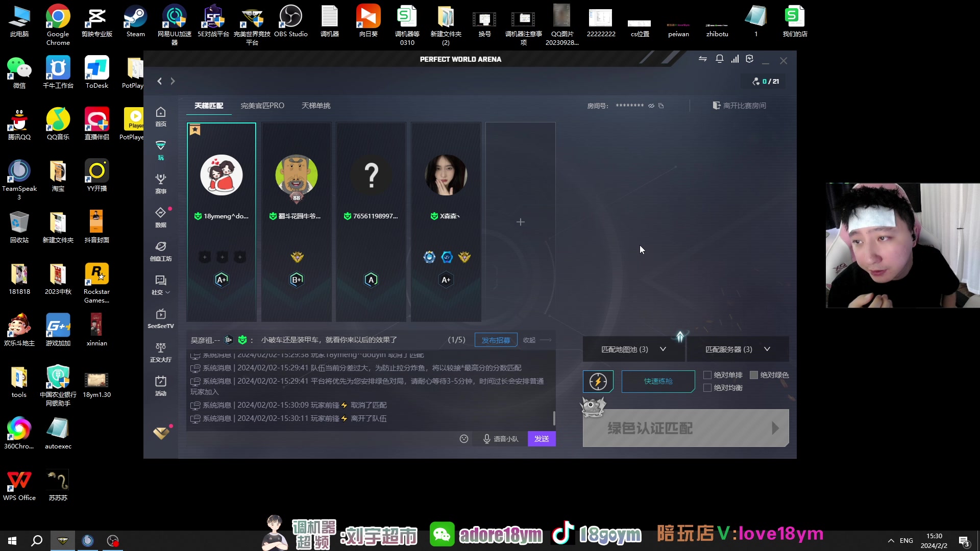Toggle the 绝对均衡 checkbox
Image resolution: width=980 pixels, height=551 pixels.
707,388
